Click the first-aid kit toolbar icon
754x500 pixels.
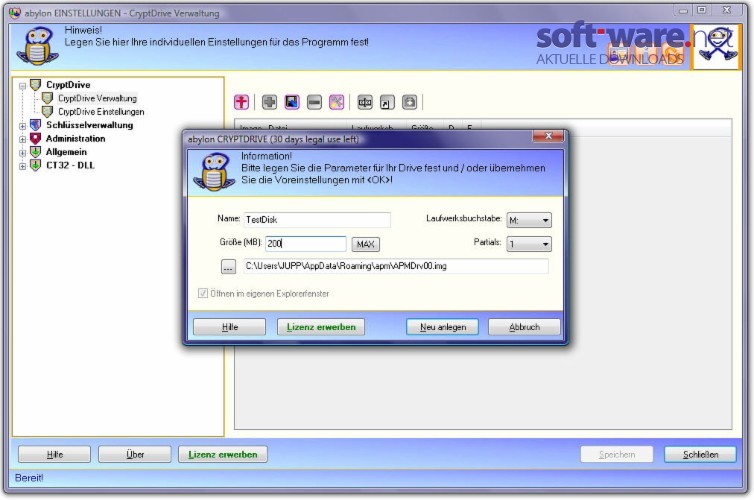409,102
